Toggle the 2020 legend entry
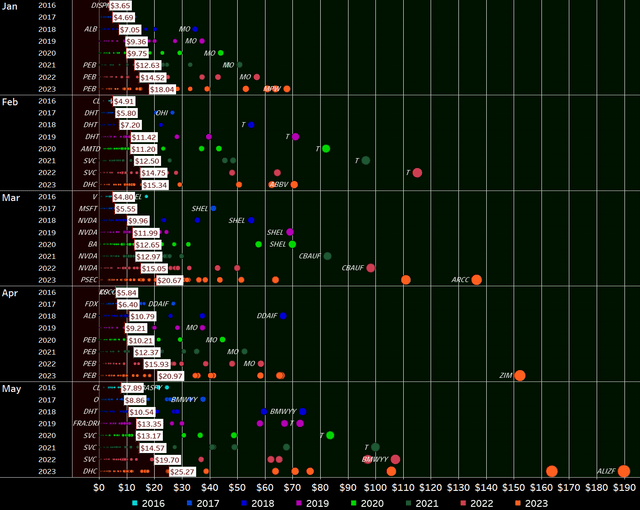This screenshot has width=640, height=510. pos(368,503)
